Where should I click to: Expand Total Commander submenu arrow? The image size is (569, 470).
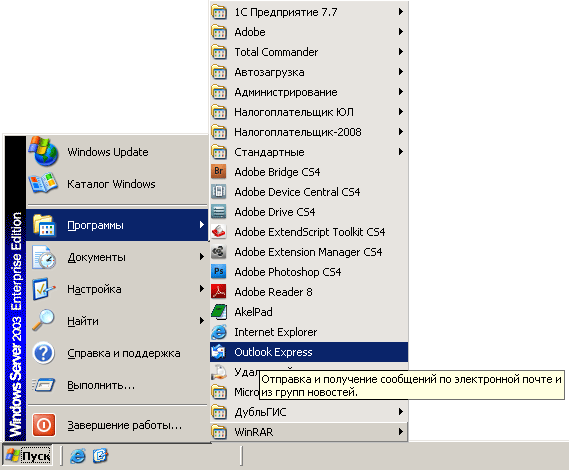[401, 52]
